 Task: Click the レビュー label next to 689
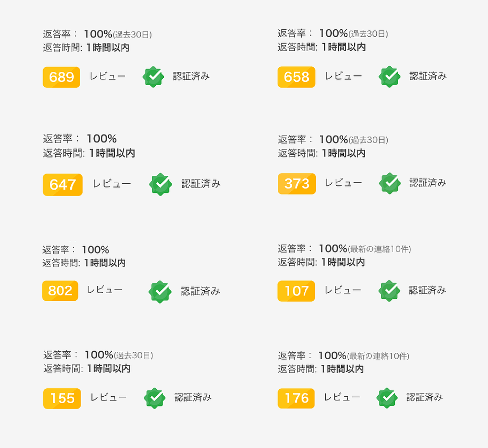(108, 76)
